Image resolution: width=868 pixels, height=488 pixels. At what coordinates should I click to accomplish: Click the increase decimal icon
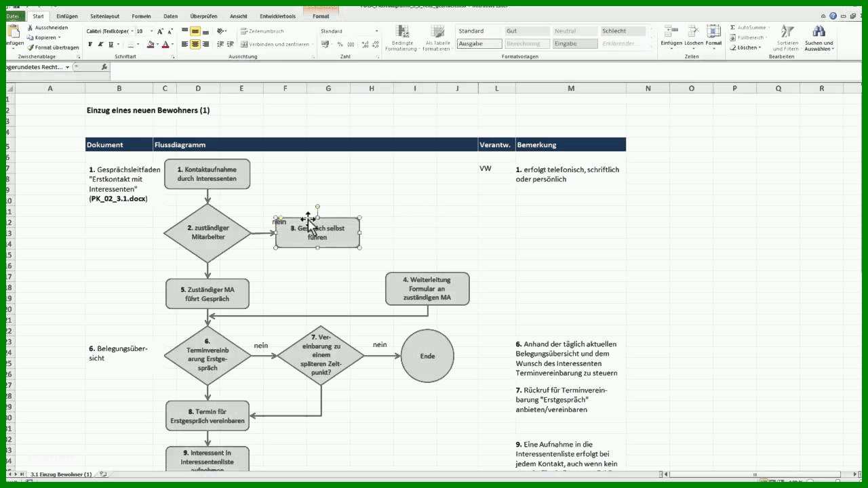[364, 44]
